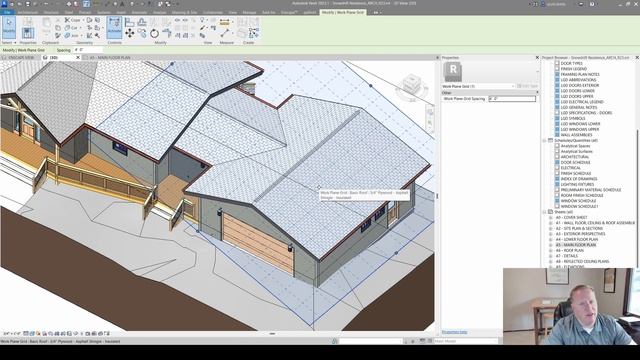Close the Properties palette
Image resolution: width=640 pixels, height=360 pixels.
537,58
